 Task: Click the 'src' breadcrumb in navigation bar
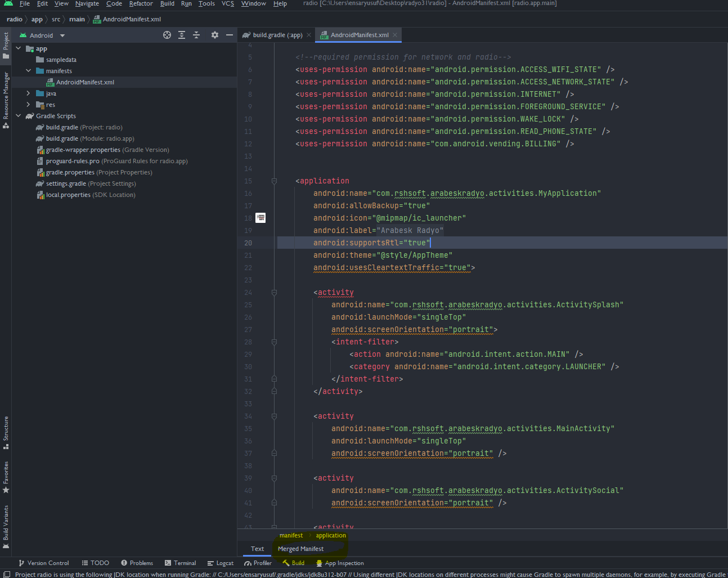pyautogui.click(x=56, y=19)
